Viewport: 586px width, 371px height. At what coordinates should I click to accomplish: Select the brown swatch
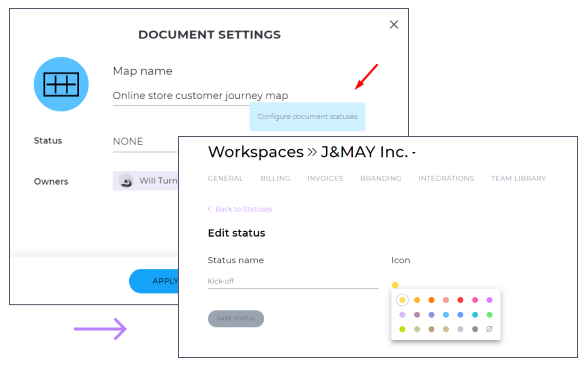click(x=431, y=329)
